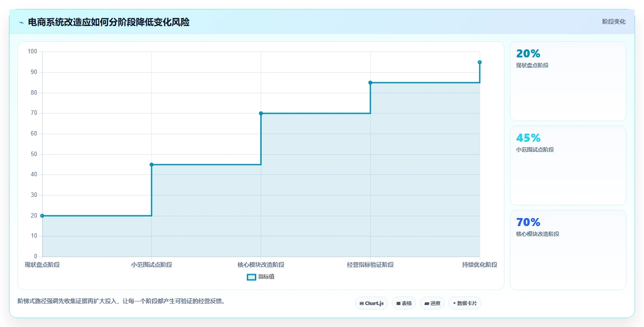Click the Chart.js tag button
Image resolution: width=644 pixels, height=327 pixels.
(372, 303)
